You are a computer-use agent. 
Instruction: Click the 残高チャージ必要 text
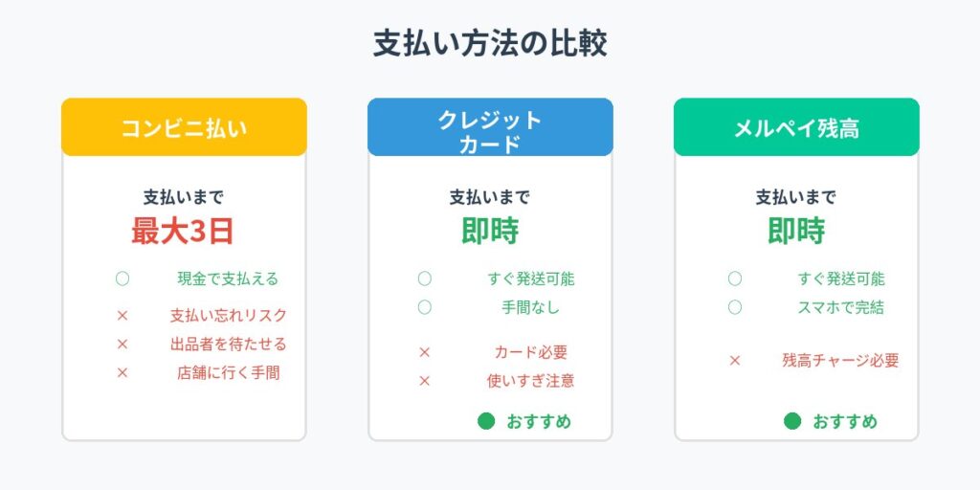point(840,361)
